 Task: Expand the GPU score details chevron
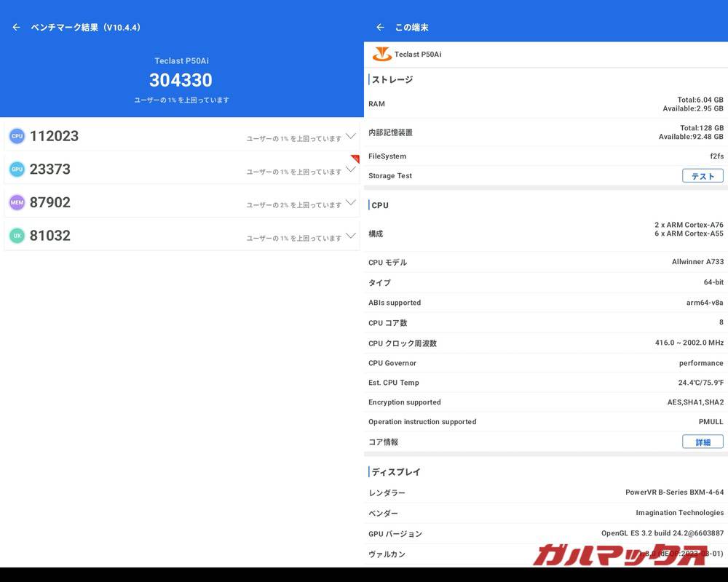(x=352, y=169)
